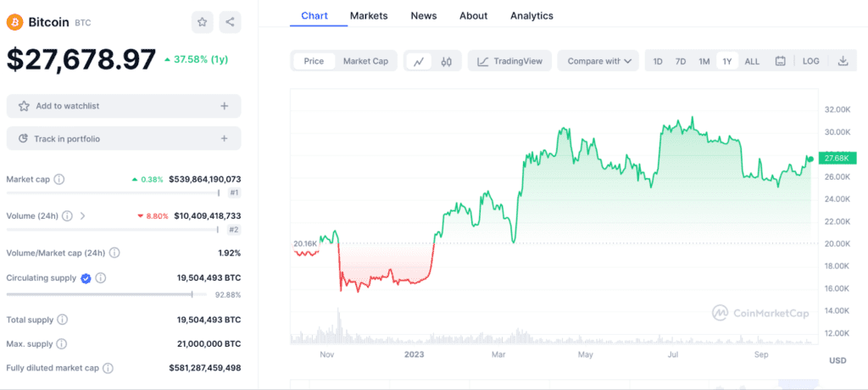The height and width of the screenshot is (390, 868).
Task: Open the TradingView chart button
Action: click(509, 61)
